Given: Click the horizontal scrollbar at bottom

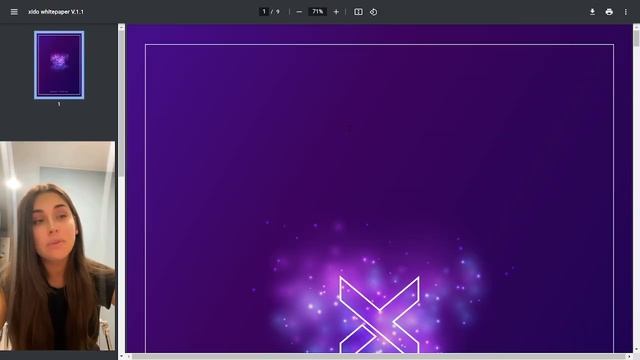Looking at the screenshot, I should point(380,356).
